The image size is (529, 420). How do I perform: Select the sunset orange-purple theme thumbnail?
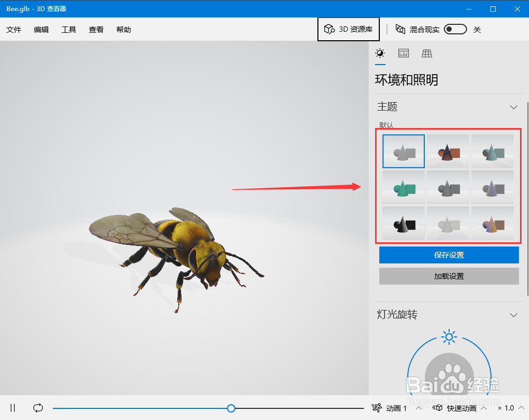(x=492, y=223)
